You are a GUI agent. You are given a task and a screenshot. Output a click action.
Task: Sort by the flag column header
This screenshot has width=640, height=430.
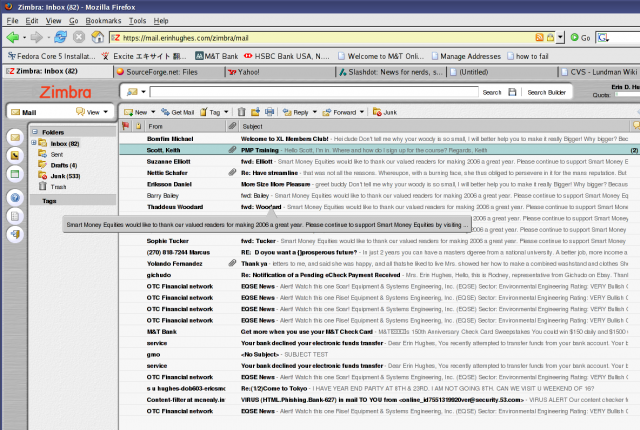pyautogui.click(x=126, y=126)
